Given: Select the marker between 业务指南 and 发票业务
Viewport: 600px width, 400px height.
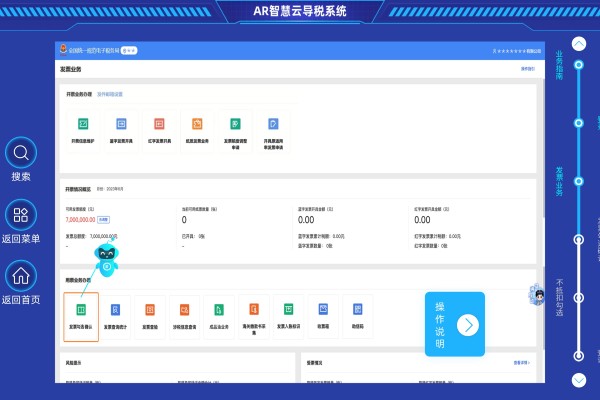Looking at the screenshot, I should (x=579, y=123).
